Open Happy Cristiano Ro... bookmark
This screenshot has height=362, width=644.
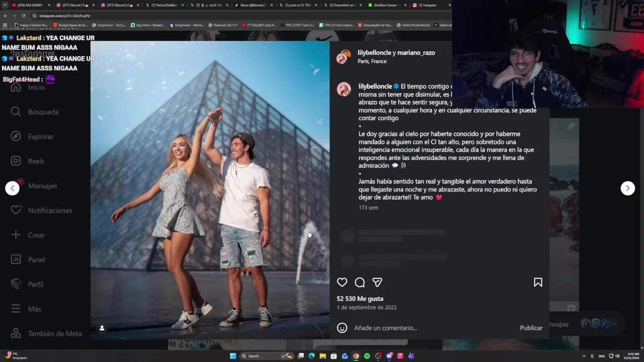point(31,25)
